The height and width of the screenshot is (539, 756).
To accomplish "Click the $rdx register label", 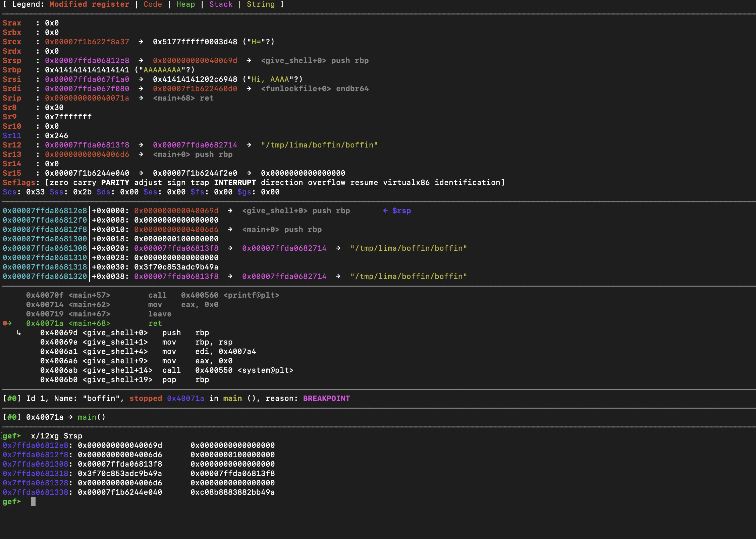I will click(12, 51).
